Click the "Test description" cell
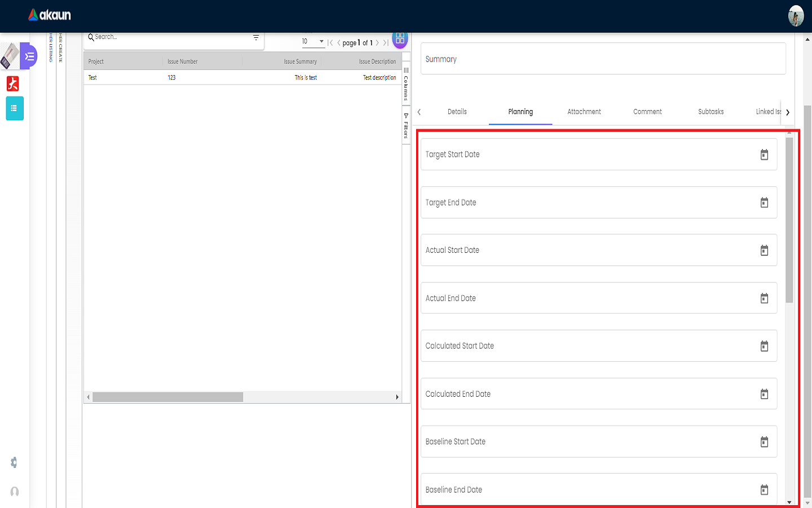 (x=361, y=77)
